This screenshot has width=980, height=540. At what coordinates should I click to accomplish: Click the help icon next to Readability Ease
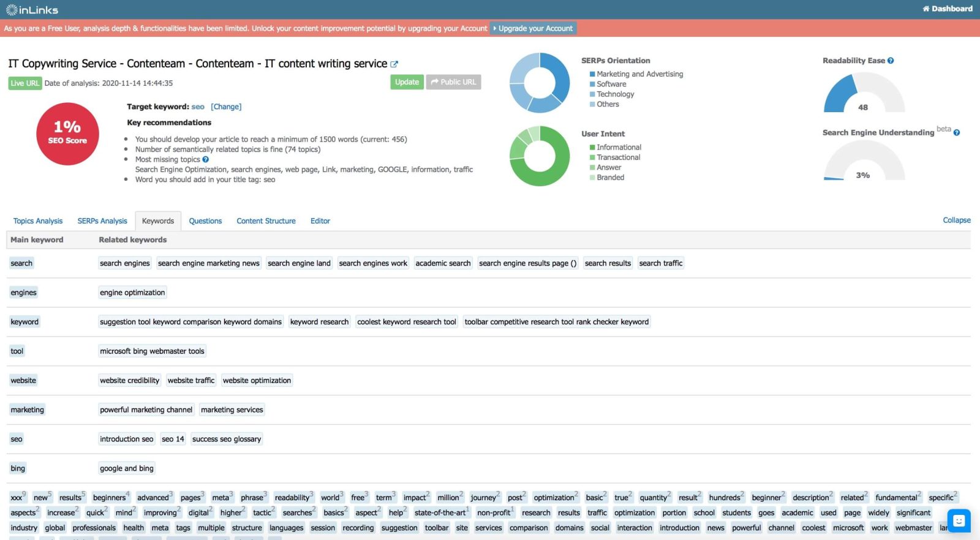(891, 61)
